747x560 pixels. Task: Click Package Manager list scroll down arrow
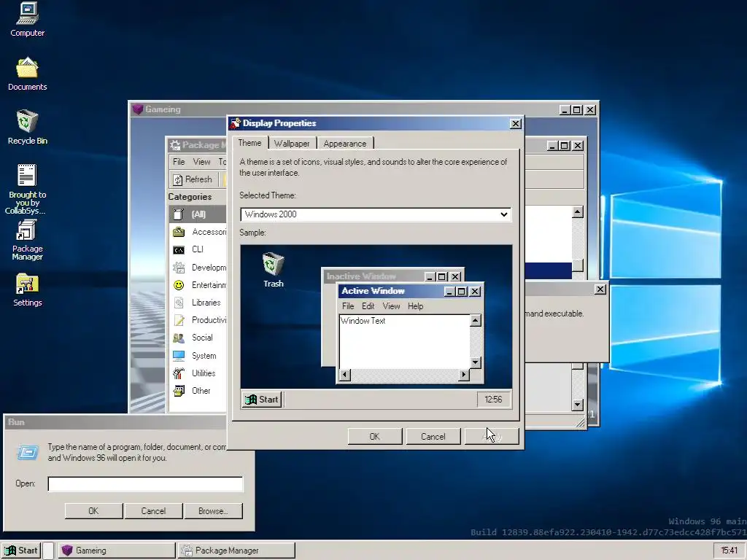578,405
